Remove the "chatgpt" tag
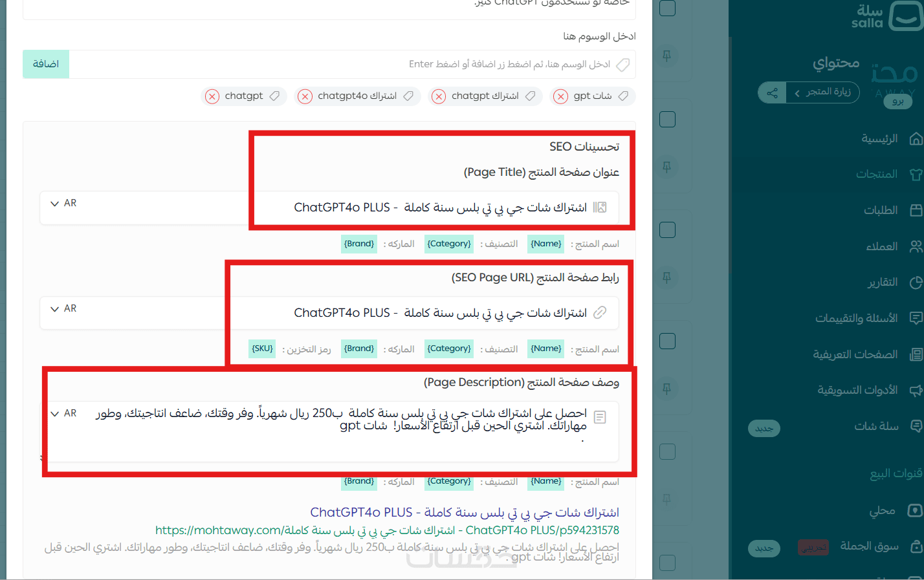Screen dimensions: 924x580 pyautogui.click(x=212, y=96)
